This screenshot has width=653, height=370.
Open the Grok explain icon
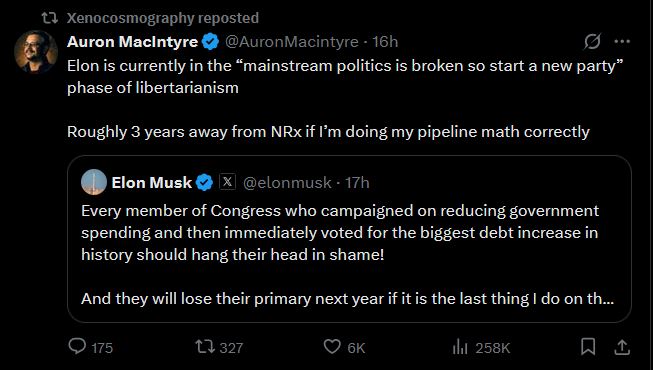(592, 41)
